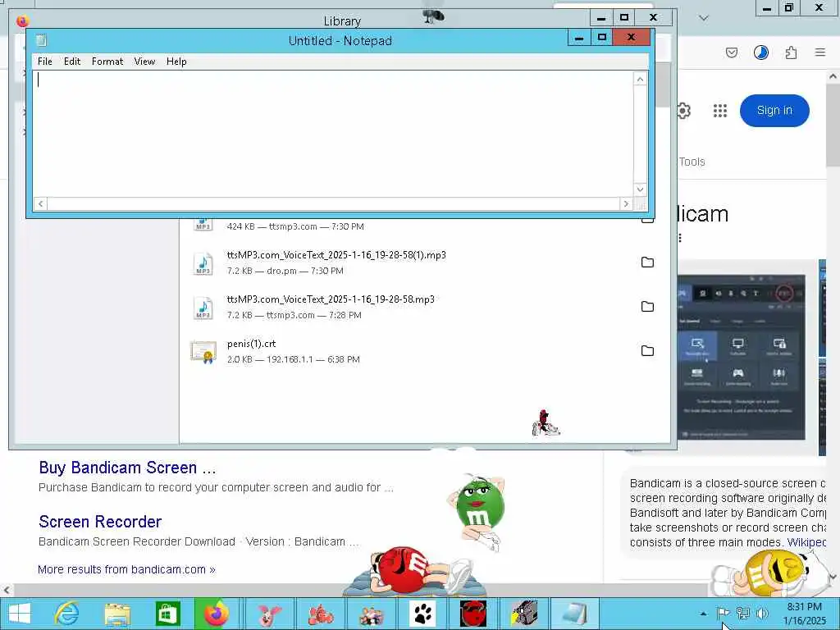840x630 pixels.
Task: Open the Firefox application hamburger menu
Action: click(819, 52)
